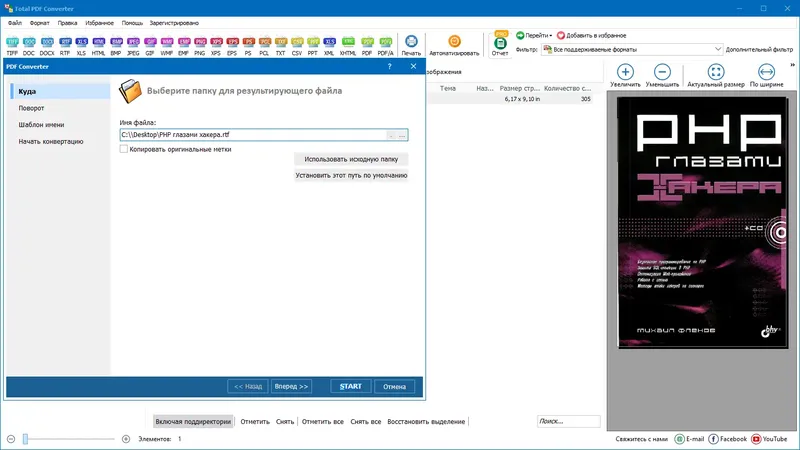Select XHTML conversion icon
Image resolution: width=800 pixels, height=450 pixels.
(348, 45)
